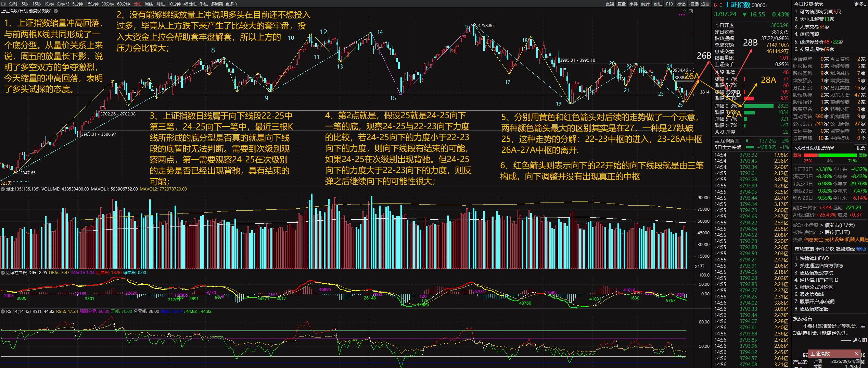The image size is (868, 368).
Task: Click the 标记 mark button
Action: [681, 4]
